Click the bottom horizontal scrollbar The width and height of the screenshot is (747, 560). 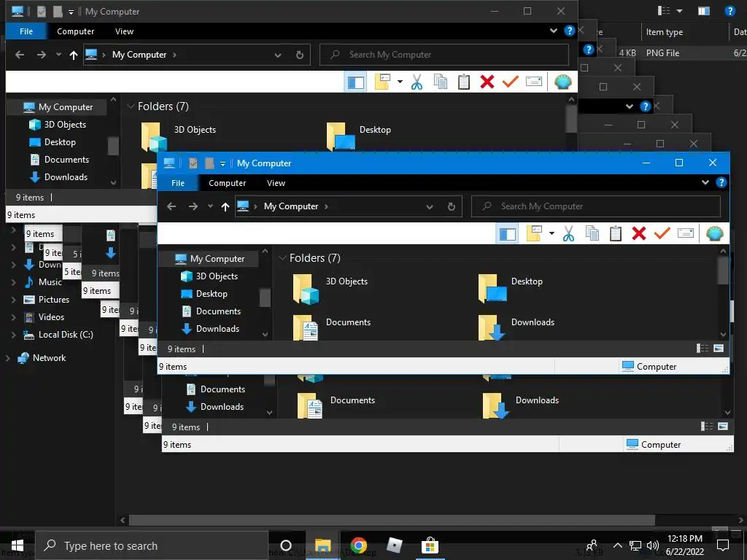click(x=392, y=520)
